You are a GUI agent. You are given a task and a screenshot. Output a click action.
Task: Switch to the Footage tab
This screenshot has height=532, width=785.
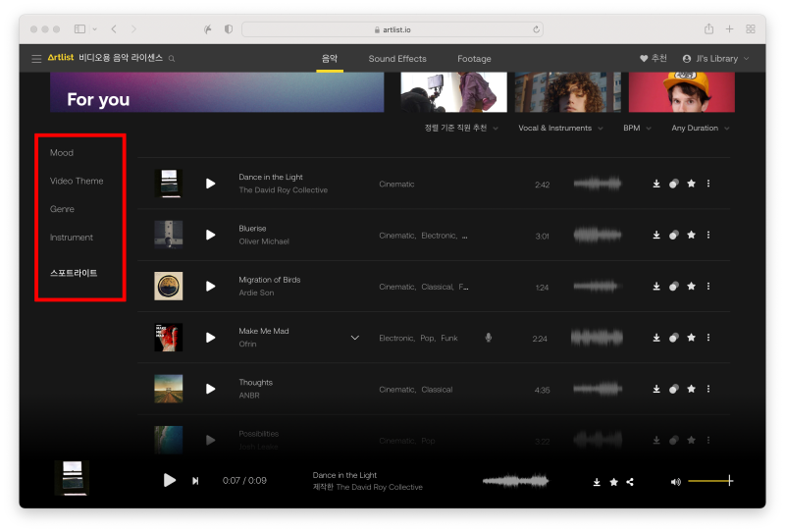(x=474, y=59)
